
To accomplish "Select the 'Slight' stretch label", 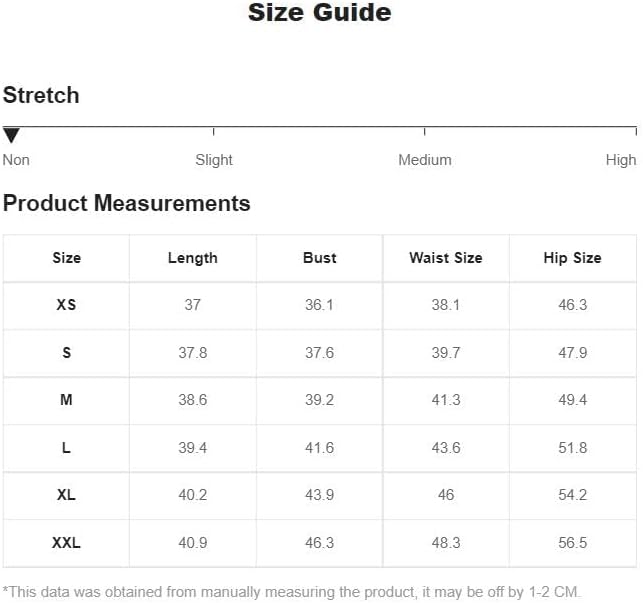I will (x=214, y=160).
